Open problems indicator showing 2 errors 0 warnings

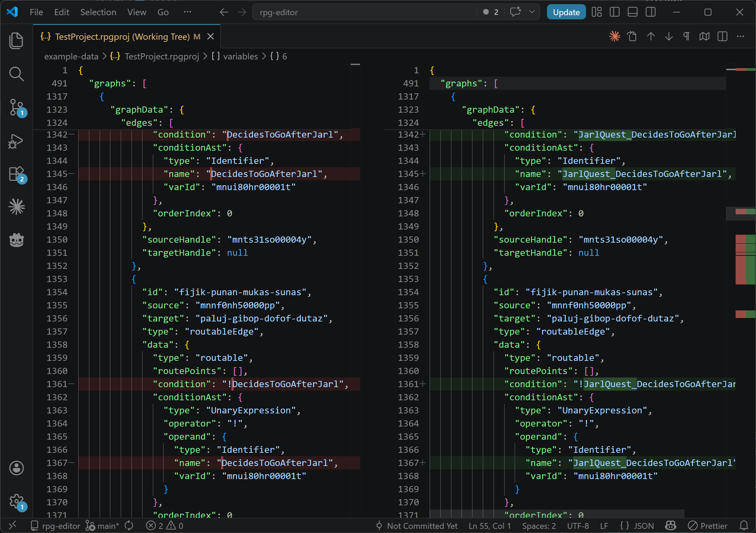point(164,526)
